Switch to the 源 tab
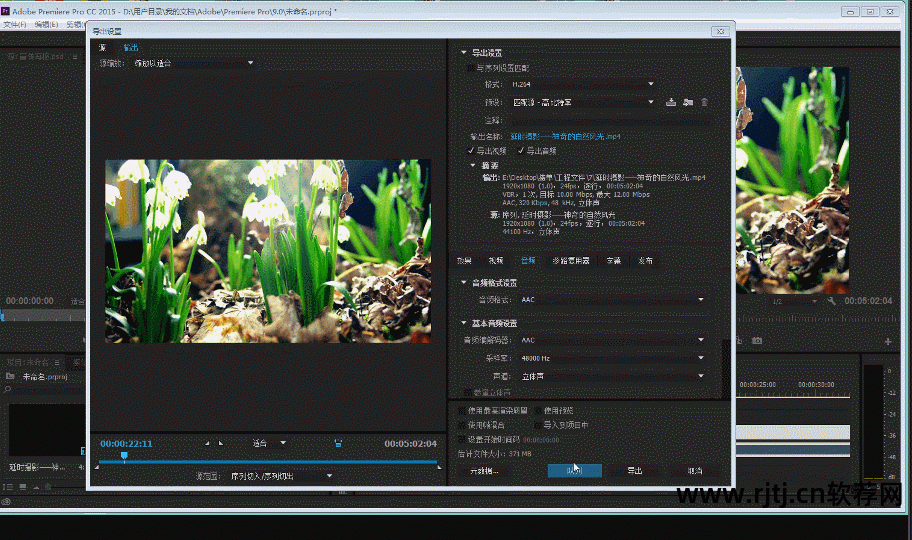Image resolution: width=912 pixels, height=540 pixels. coord(102,48)
